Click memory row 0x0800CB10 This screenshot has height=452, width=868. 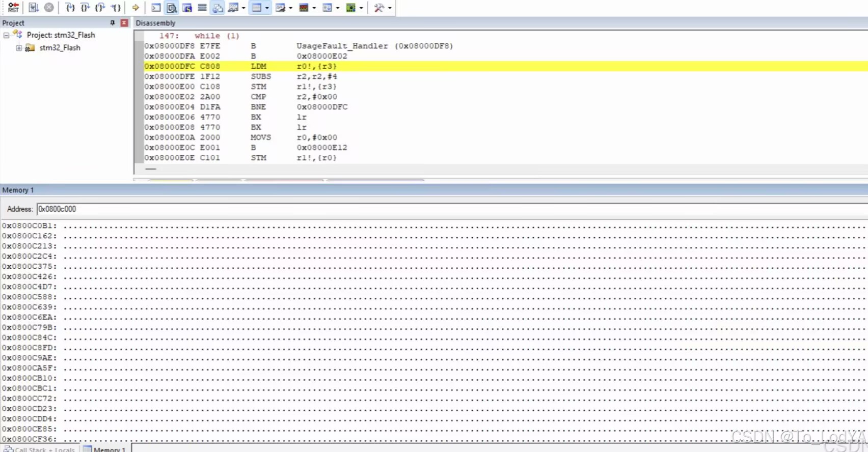tap(434, 378)
